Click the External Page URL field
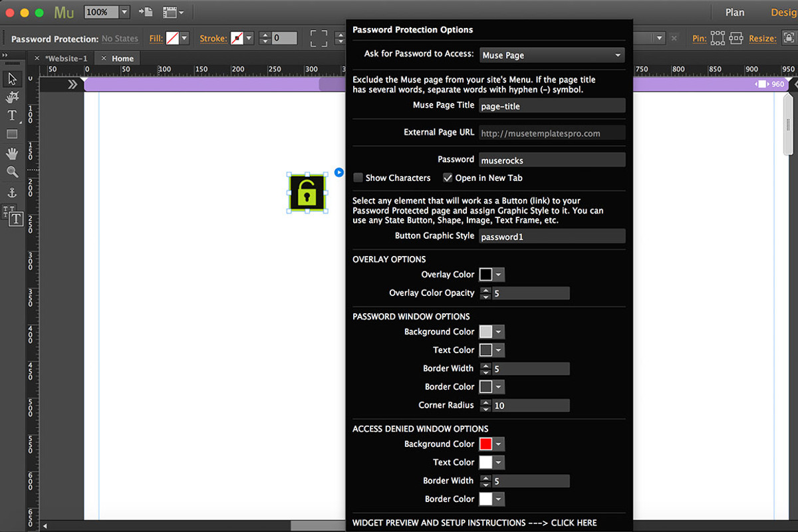This screenshot has width=798, height=532. tap(552, 132)
